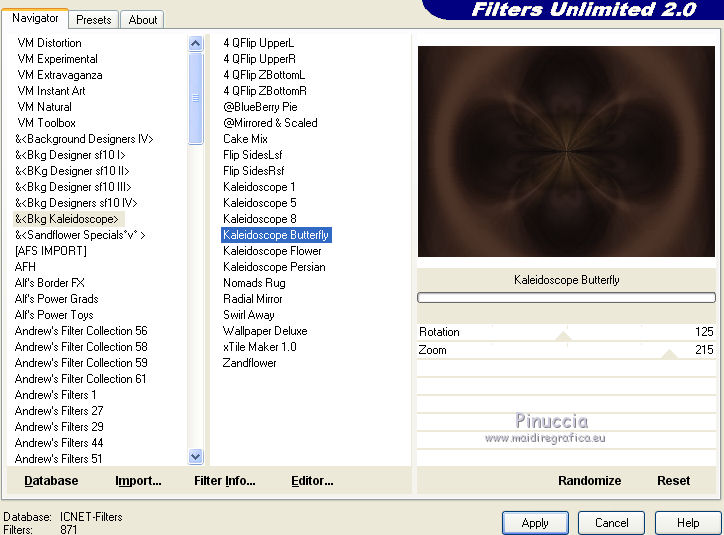Select the VM Distortion category
Screen dimensions: 724x535
pos(49,43)
